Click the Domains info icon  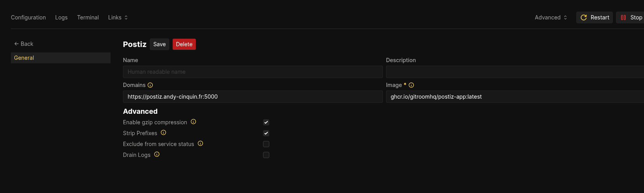point(150,85)
